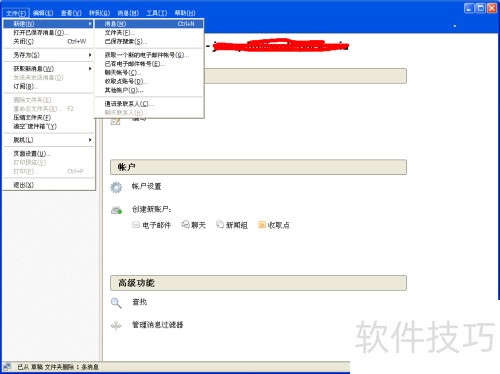
Task: Select 通讯录联系人(C)... submenu item
Action: point(149,104)
